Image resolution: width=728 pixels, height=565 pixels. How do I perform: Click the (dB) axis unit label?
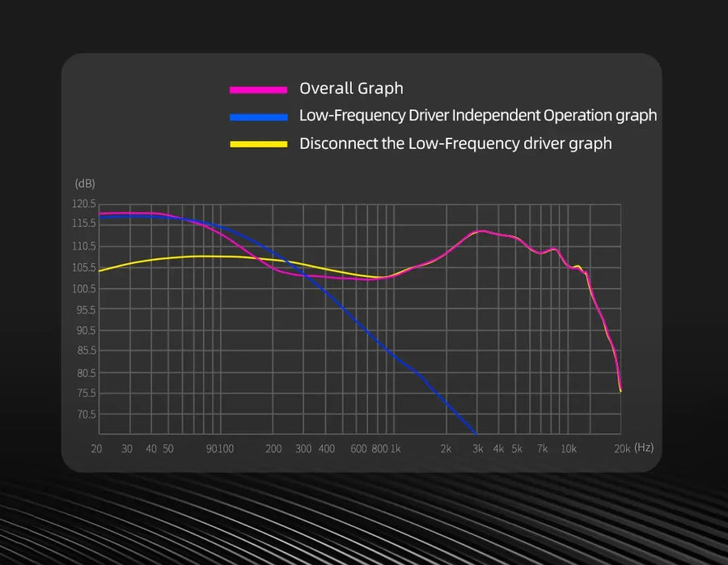click(x=84, y=184)
